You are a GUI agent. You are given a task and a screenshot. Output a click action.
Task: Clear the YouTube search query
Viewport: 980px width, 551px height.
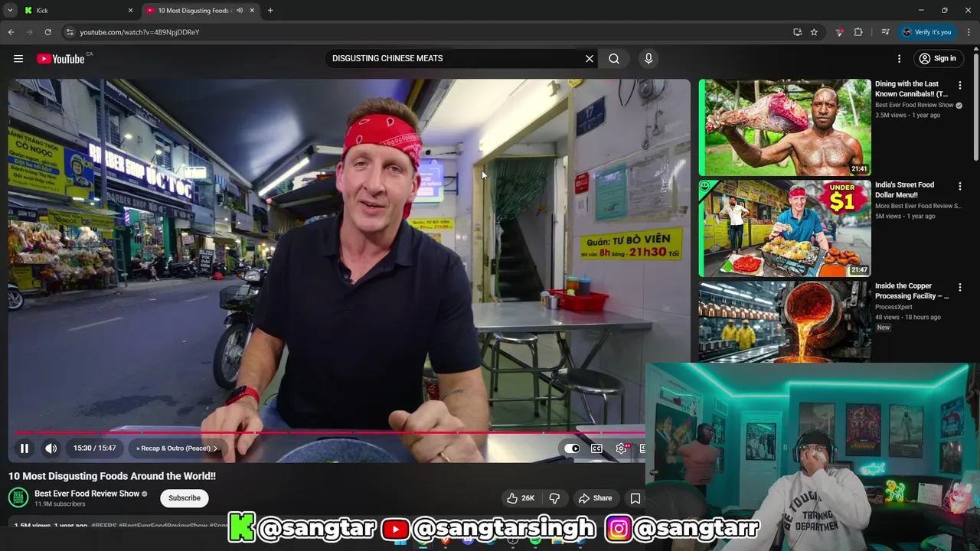pos(590,59)
